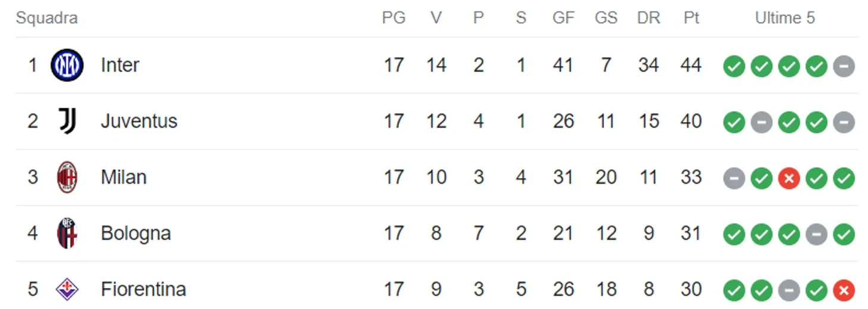
Task: Click Milan's gray draw result icon
Action: click(x=734, y=177)
